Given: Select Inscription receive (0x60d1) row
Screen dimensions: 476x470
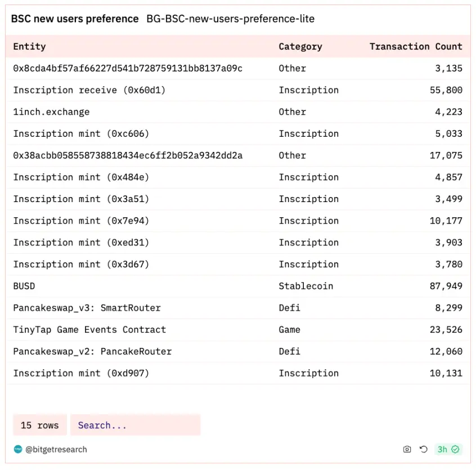Looking at the screenshot, I should point(89,90).
